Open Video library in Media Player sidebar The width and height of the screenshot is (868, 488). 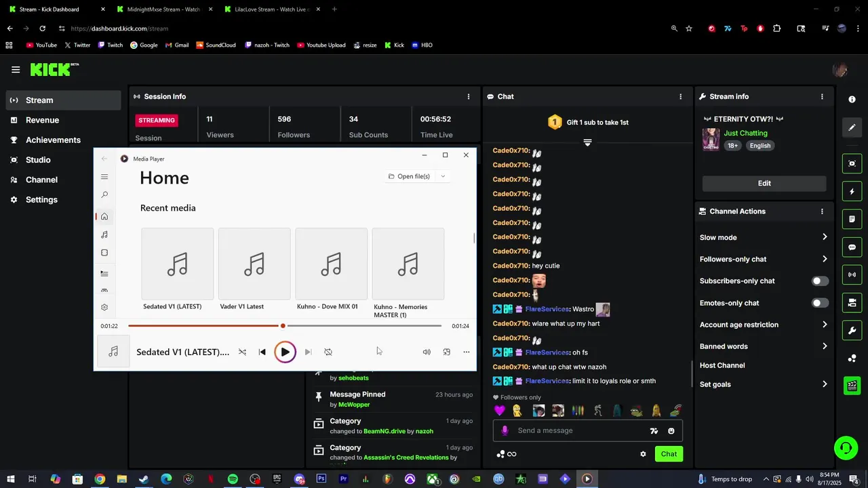104,253
